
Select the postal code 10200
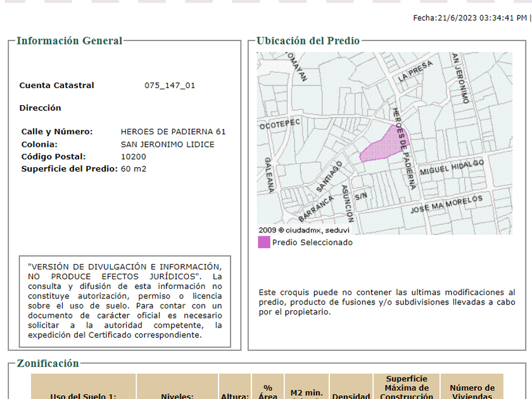click(133, 156)
